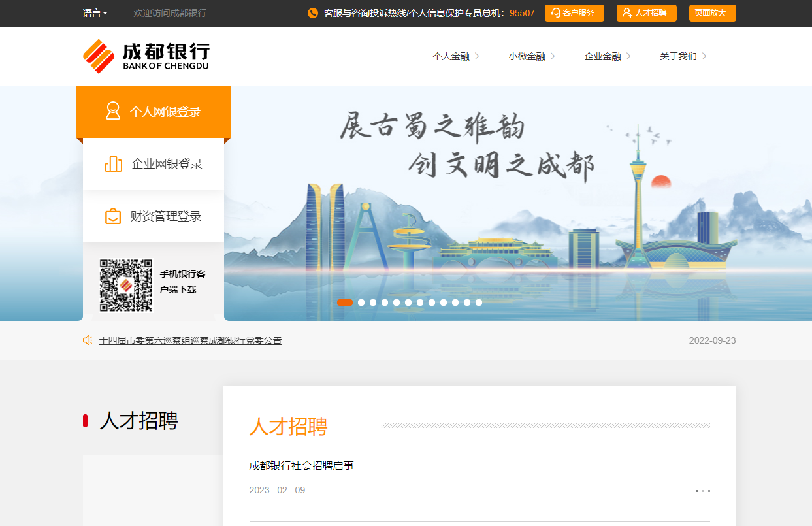
Task: Open 个人金融 navigation menu
Action: click(451, 56)
